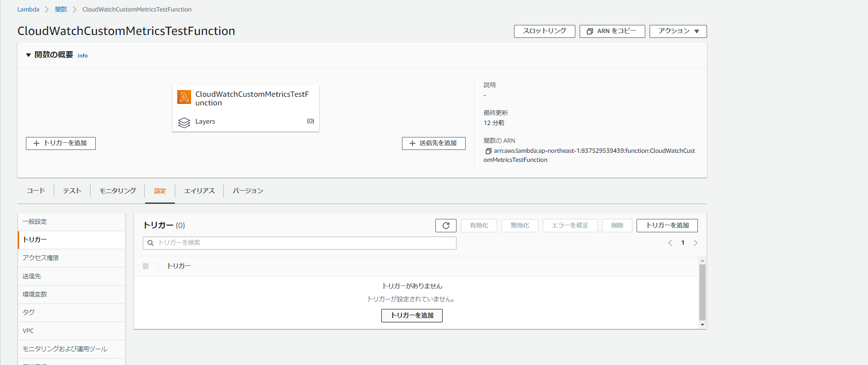
Task: Click the refresh triggers icon button
Action: (446, 226)
